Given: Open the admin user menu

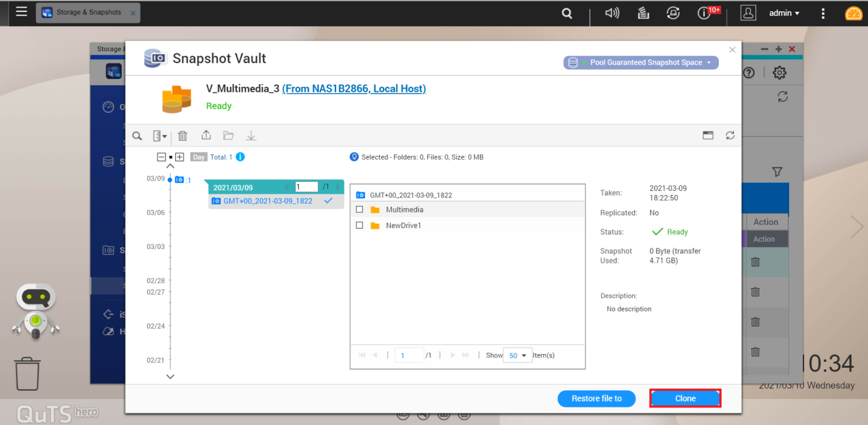Looking at the screenshot, I should (784, 13).
